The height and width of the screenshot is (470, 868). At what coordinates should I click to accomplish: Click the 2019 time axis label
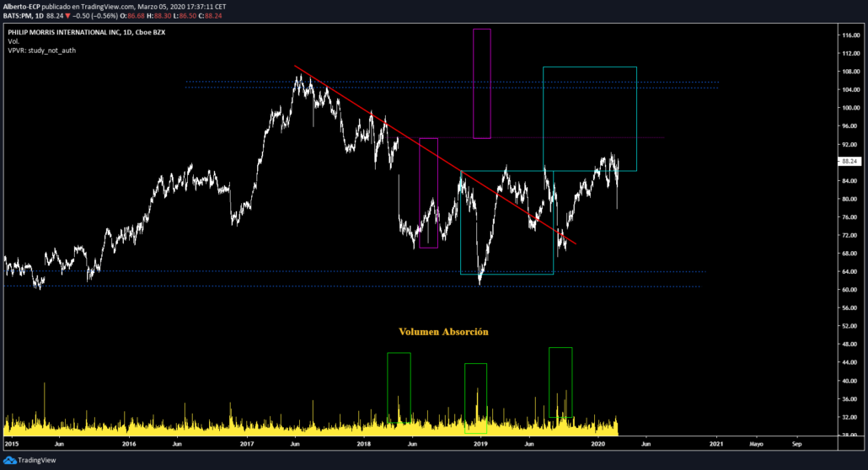[481, 444]
